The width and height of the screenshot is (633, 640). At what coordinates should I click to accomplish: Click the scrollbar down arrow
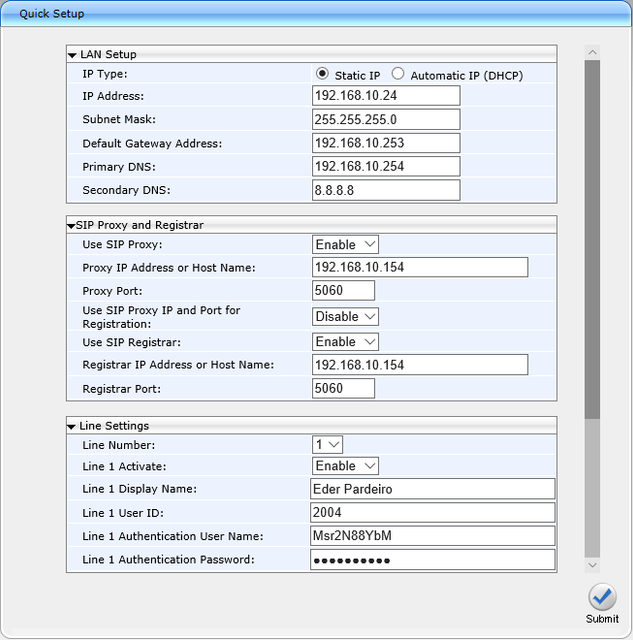(x=592, y=565)
